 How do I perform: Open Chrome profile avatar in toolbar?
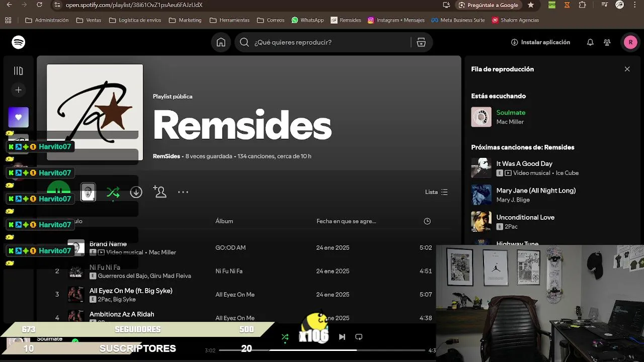(x=620, y=5)
